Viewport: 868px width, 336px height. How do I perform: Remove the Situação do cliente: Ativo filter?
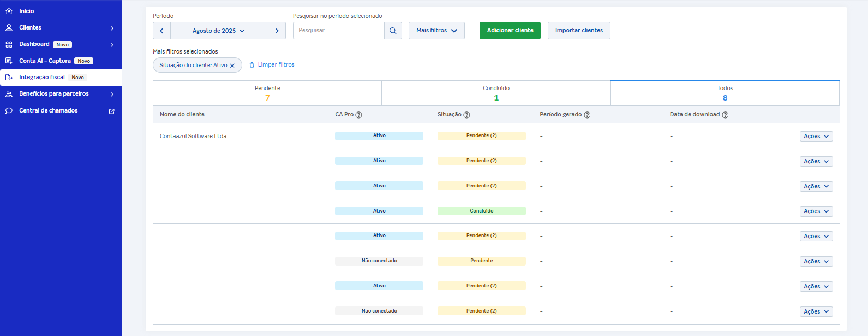point(232,66)
